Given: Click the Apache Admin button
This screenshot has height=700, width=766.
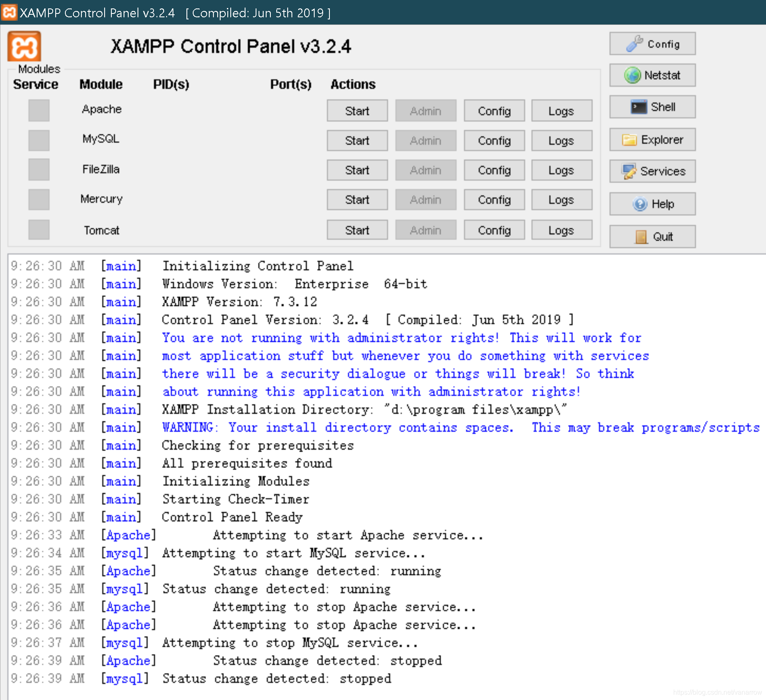Looking at the screenshot, I should coord(426,111).
